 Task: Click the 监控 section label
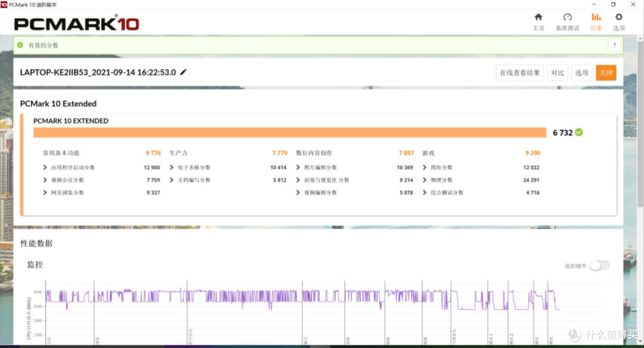35,264
